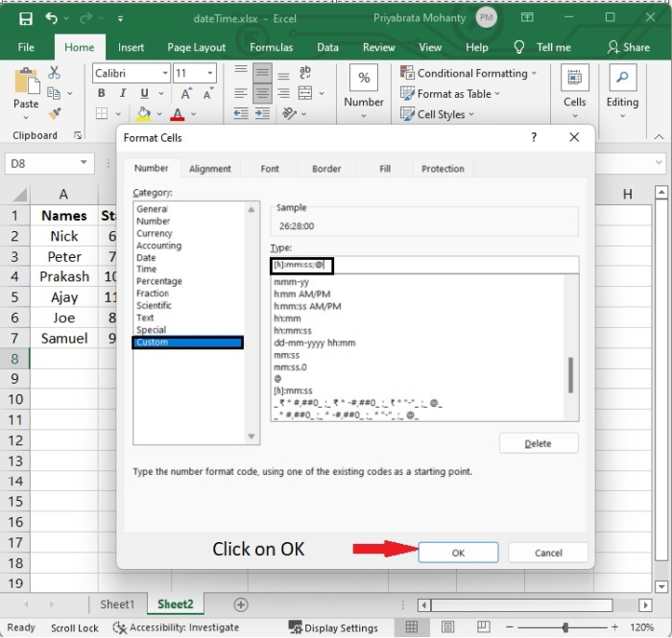
Task: Switch to Page Break Preview icon
Action: (x=483, y=627)
